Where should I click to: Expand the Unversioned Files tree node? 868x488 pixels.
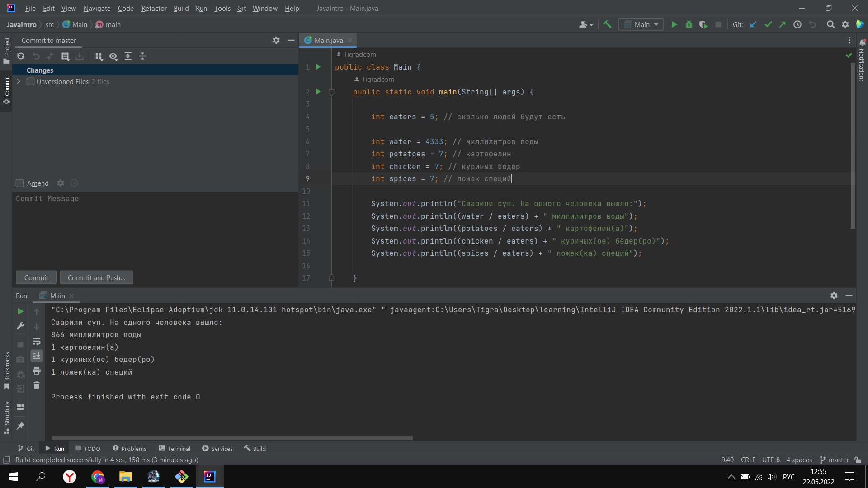point(19,81)
